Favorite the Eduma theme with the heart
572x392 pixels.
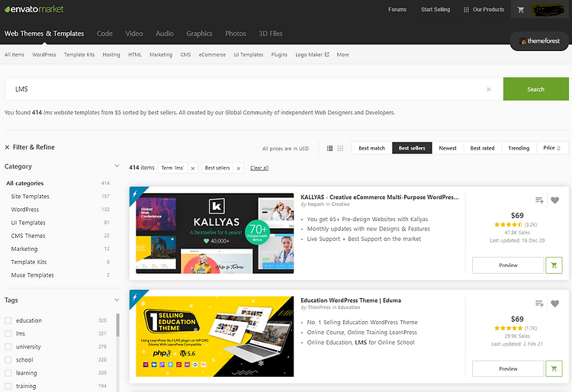pyautogui.click(x=555, y=304)
